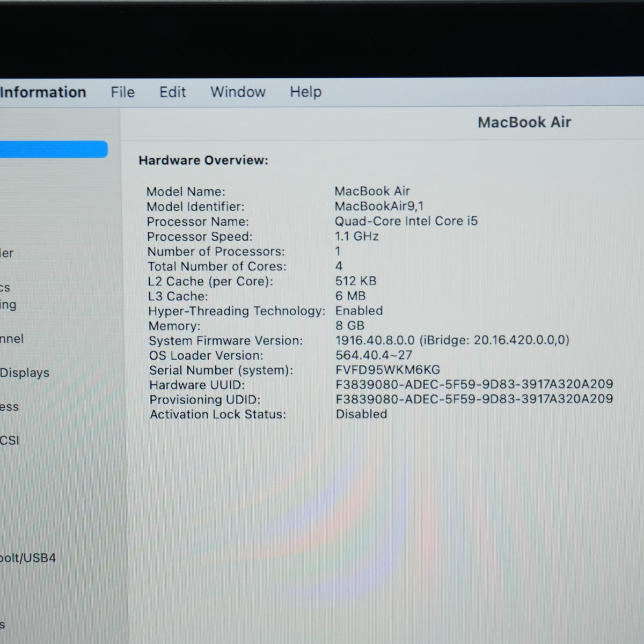Click the System Firmware Version label

[226, 341]
